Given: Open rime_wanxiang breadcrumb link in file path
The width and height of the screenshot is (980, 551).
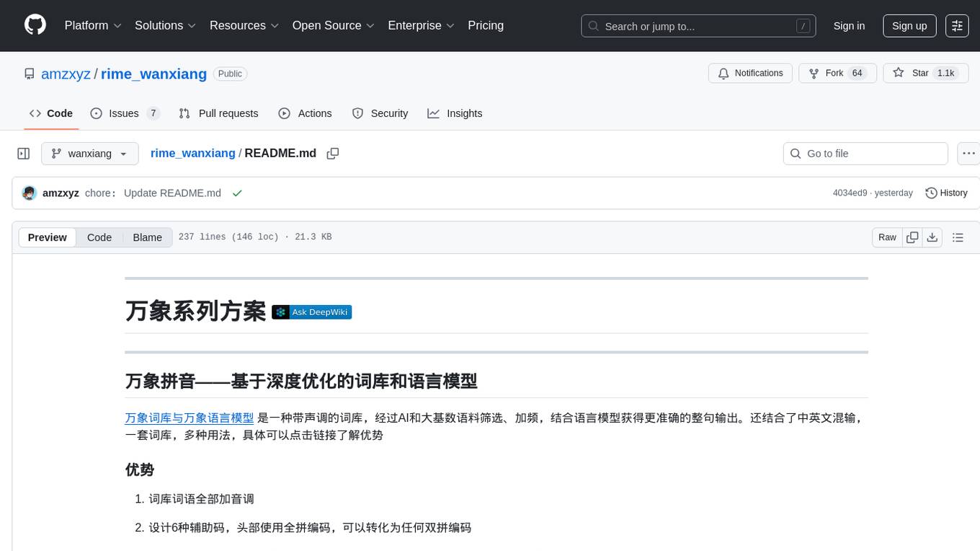Looking at the screenshot, I should coord(192,154).
